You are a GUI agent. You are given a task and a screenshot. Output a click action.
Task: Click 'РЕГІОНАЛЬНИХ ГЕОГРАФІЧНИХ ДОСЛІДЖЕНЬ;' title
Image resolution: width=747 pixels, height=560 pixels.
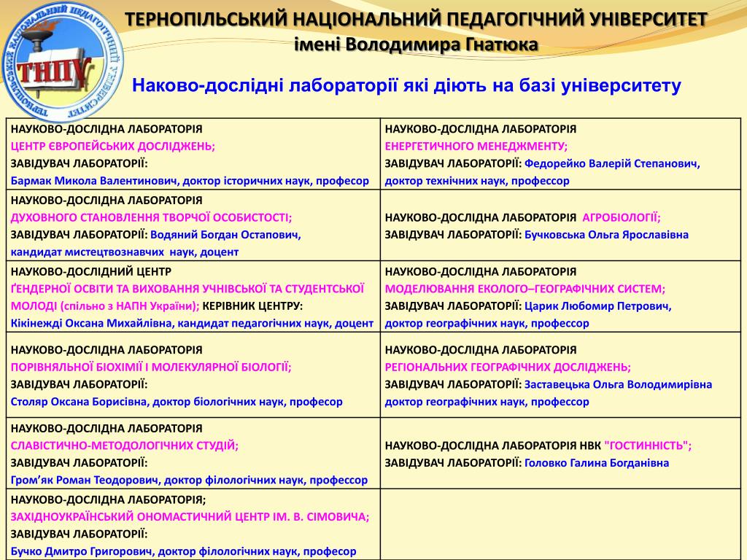(x=508, y=367)
